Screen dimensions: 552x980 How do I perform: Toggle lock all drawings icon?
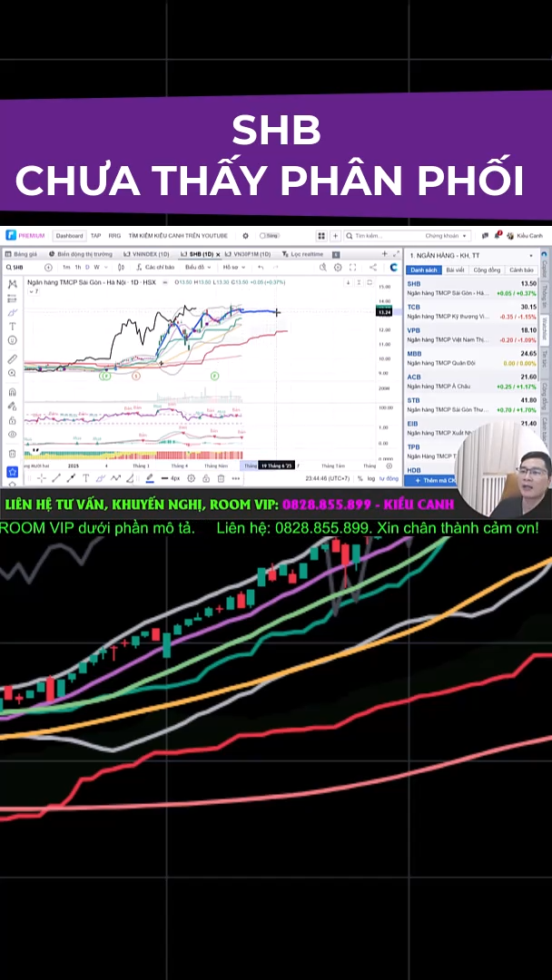point(13,419)
